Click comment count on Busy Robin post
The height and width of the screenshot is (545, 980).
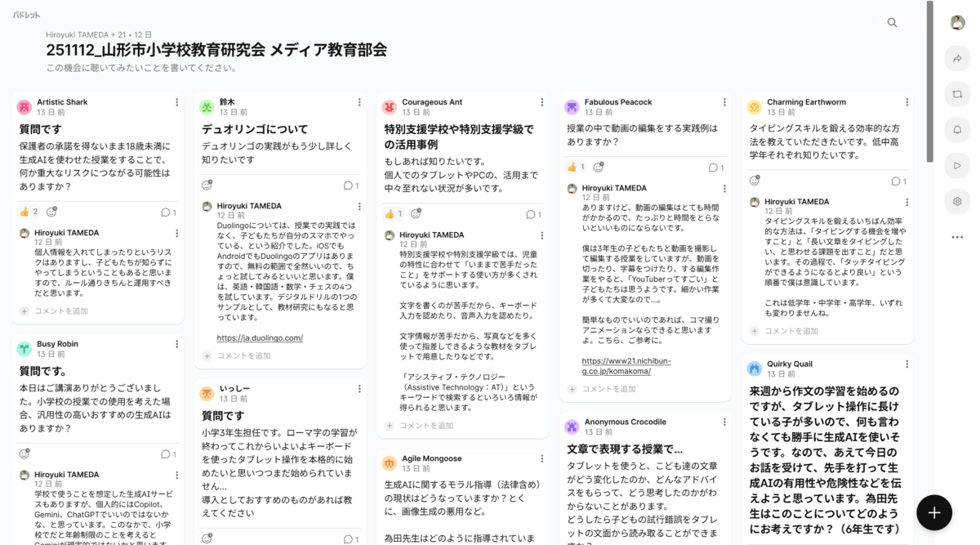(168, 454)
